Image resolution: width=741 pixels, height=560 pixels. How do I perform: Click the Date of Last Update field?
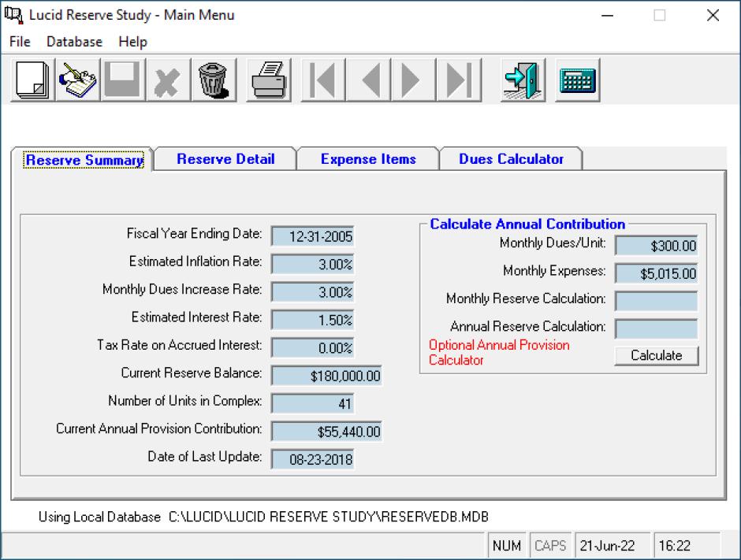[x=312, y=459]
